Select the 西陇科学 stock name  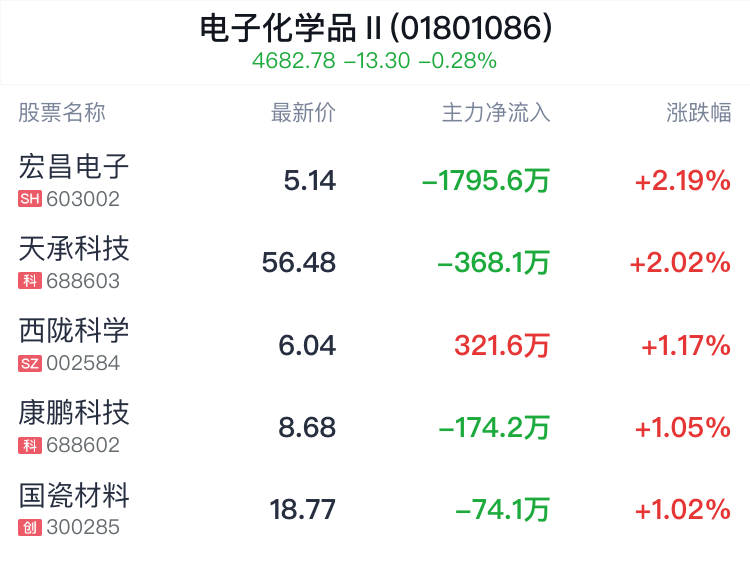click(x=74, y=331)
